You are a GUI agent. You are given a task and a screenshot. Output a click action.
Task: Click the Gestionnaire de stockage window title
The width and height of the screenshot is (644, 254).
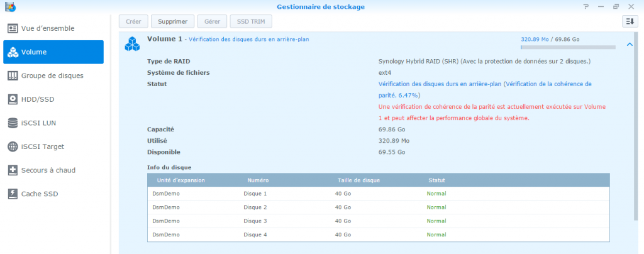(x=320, y=6)
